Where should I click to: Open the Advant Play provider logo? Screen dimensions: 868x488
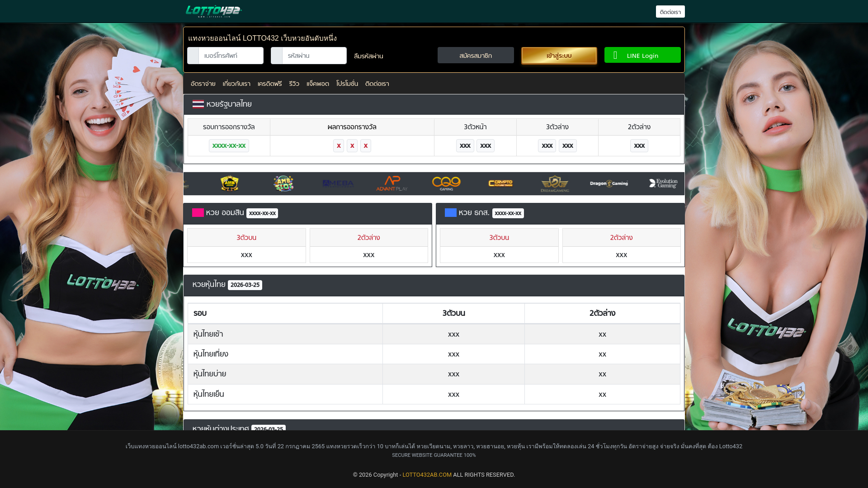coord(392,183)
